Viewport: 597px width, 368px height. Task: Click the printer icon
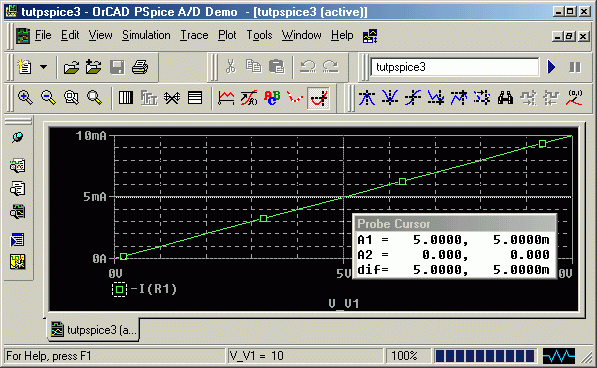click(x=140, y=67)
